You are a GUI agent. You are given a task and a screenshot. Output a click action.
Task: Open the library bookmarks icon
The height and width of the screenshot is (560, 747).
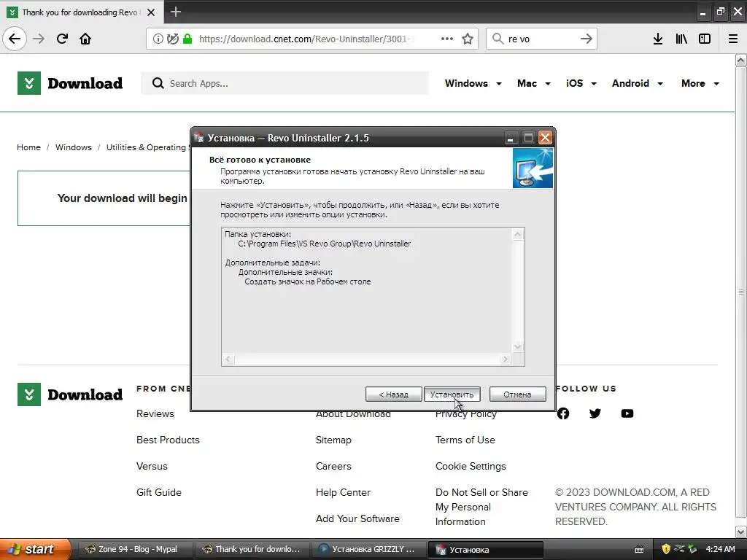[681, 39]
